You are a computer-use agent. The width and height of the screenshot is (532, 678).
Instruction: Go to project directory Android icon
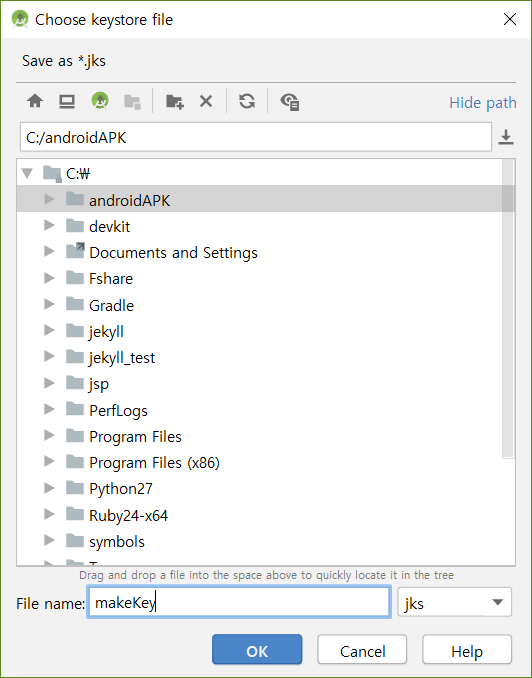coord(100,101)
